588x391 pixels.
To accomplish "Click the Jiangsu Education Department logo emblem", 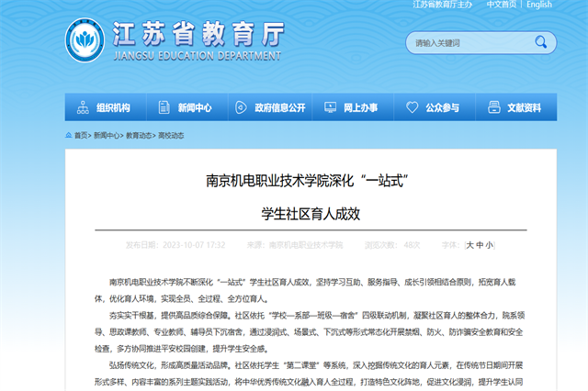I will pos(85,41).
